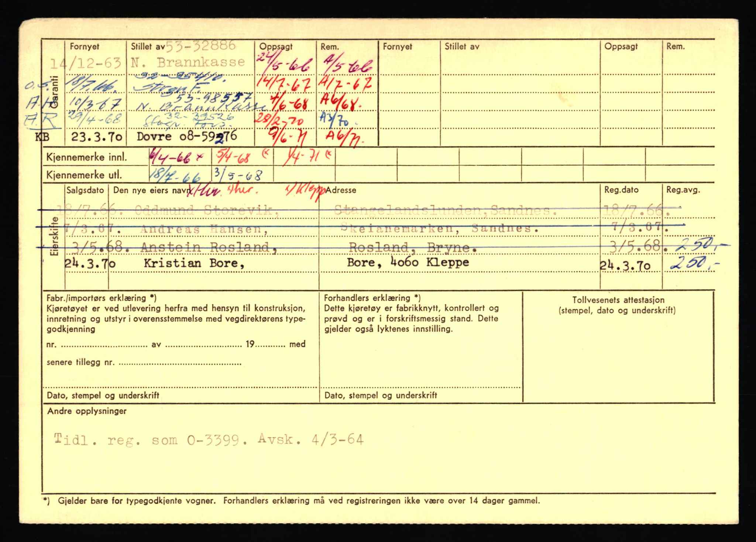Click the dotted field after 'nr.' in erklæring

pyautogui.click(x=104, y=346)
